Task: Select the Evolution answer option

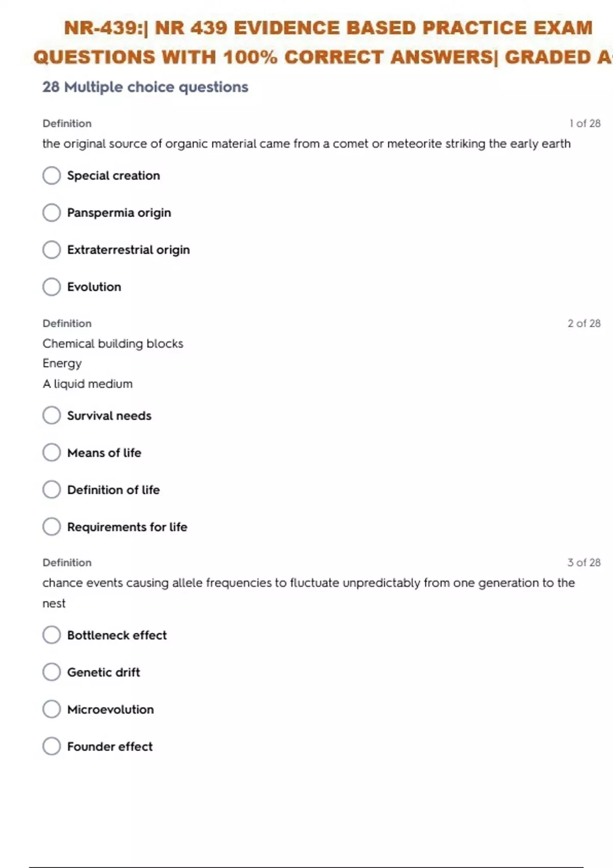Action: click(52, 287)
